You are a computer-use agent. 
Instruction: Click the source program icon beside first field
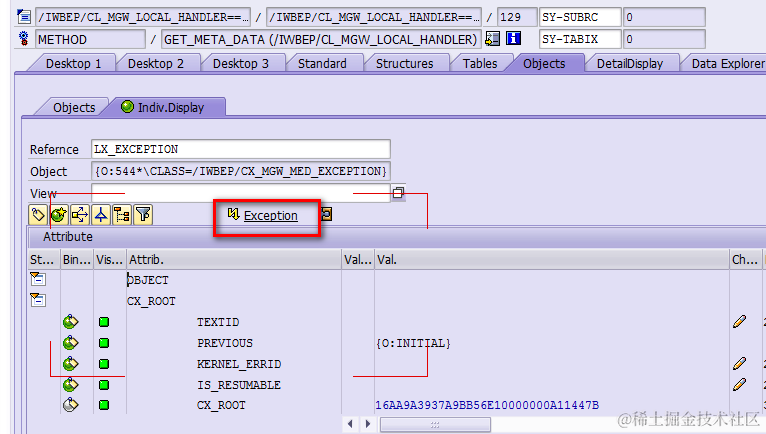pos(23,17)
